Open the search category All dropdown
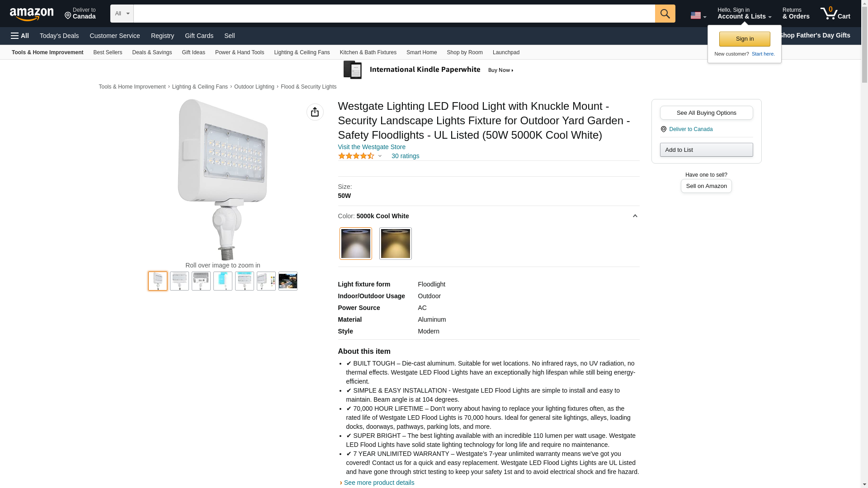This screenshot has height=488, width=868. click(122, 14)
